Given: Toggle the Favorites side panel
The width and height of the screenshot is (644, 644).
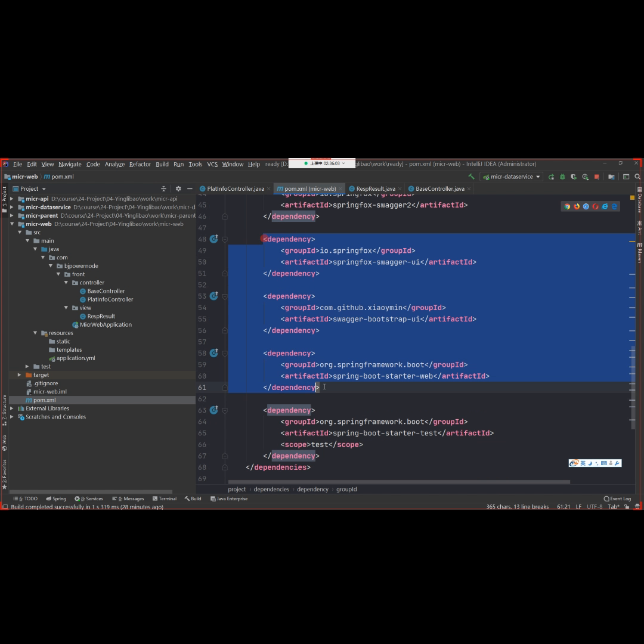Looking at the screenshot, I should [x=5, y=475].
